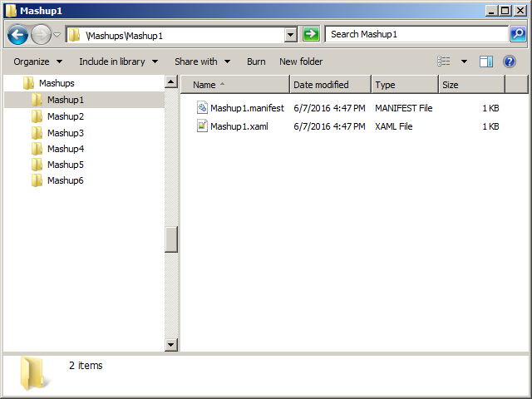Click the search magnifier icon
The image size is (532, 399).
pyautogui.click(x=517, y=34)
